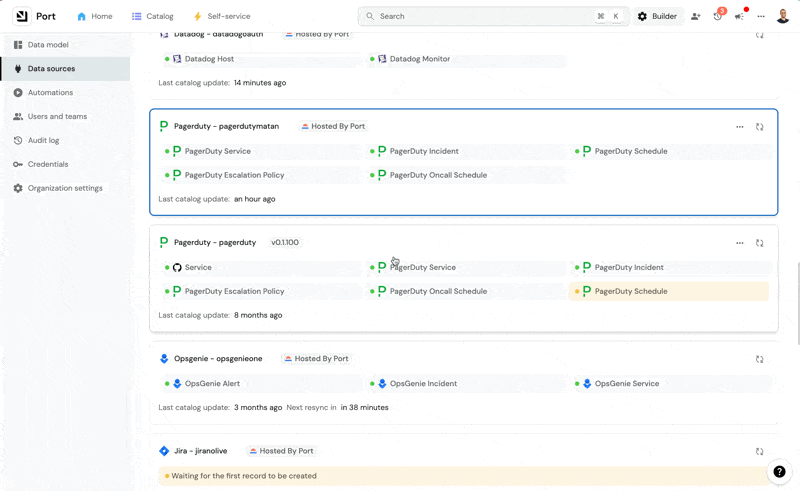Open the help question mark button
This screenshot has height=491, width=800.
779,472
